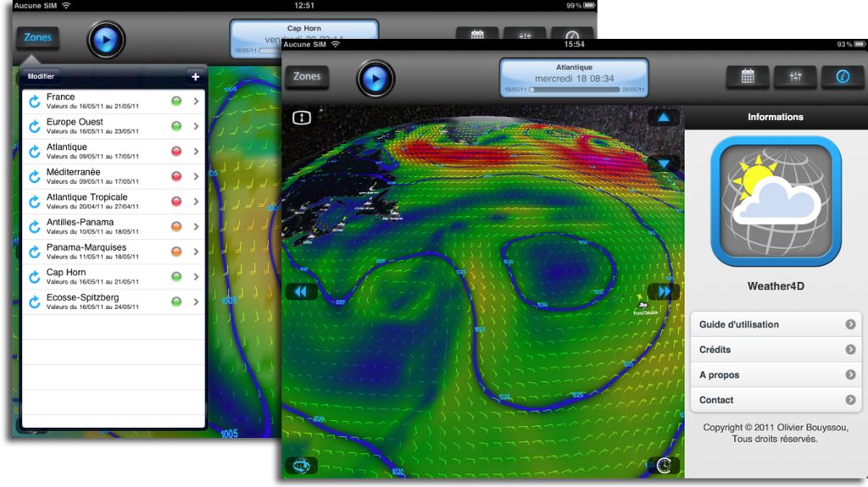868x487 pixels.
Task: Click the info button in front window
Action: [843, 76]
